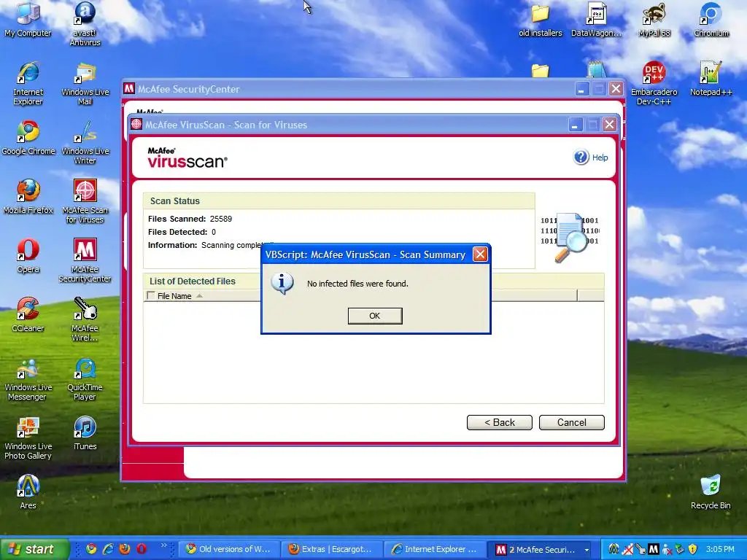The width and height of the screenshot is (747, 560).
Task: Select the Recycle Bin desktop icon
Action: tap(711, 492)
